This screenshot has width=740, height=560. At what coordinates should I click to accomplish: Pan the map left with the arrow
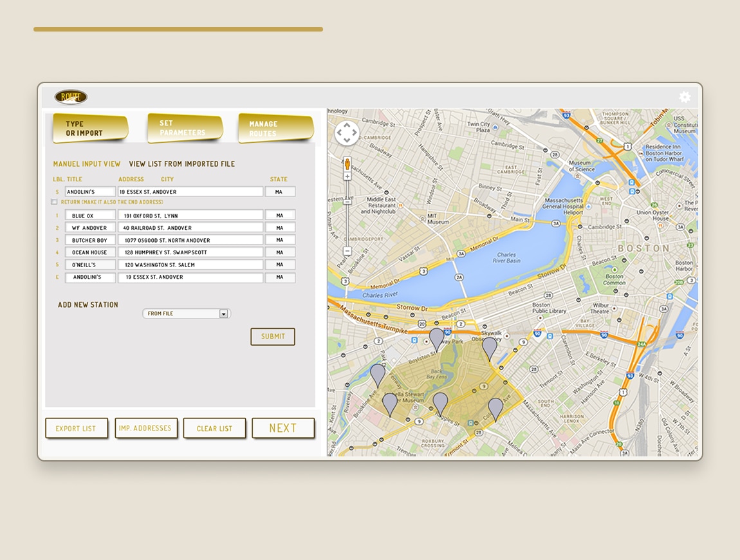click(339, 133)
